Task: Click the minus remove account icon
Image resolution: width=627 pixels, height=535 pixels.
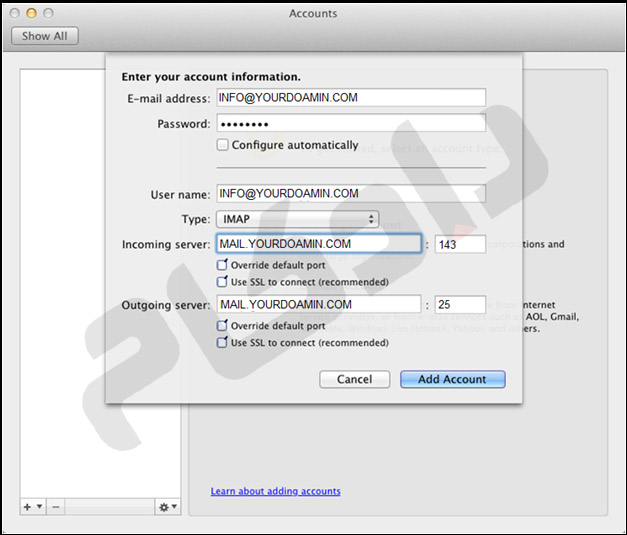Action: coord(56,507)
